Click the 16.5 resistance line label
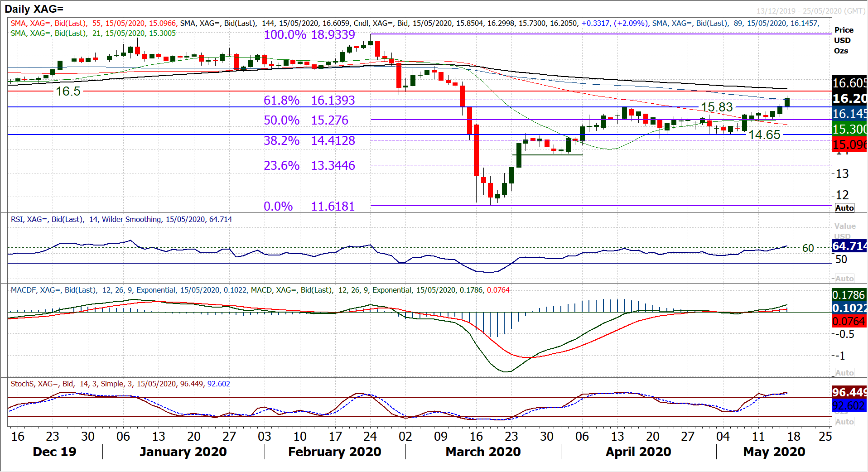The width and height of the screenshot is (868, 472). 68,92
